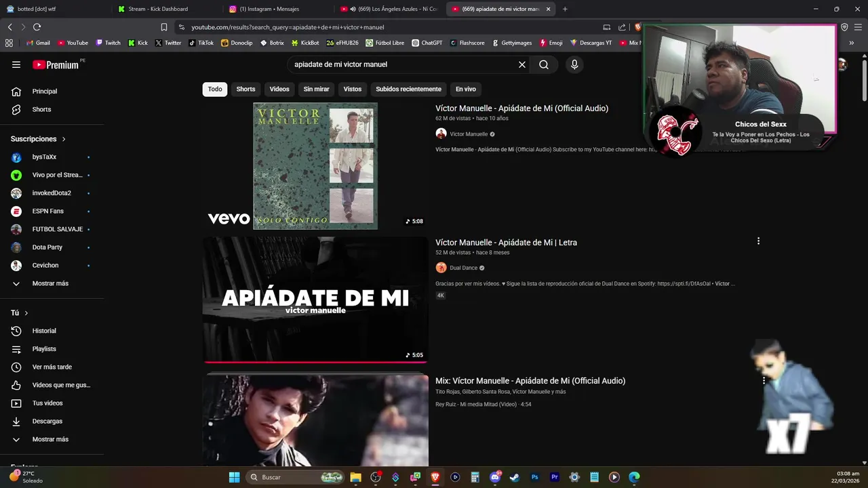The image size is (868, 488).
Task: Open Ver más tarde list
Action: click(x=52, y=367)
